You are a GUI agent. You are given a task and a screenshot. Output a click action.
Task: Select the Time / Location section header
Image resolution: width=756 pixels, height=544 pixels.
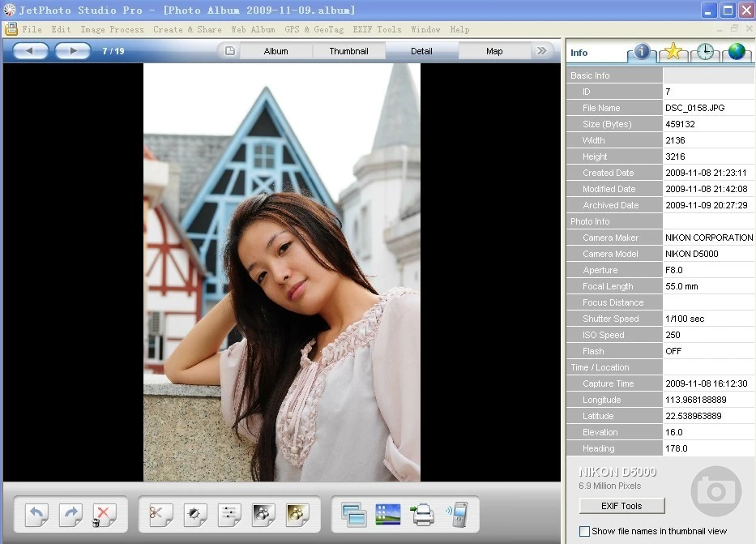tap(614, 367)
